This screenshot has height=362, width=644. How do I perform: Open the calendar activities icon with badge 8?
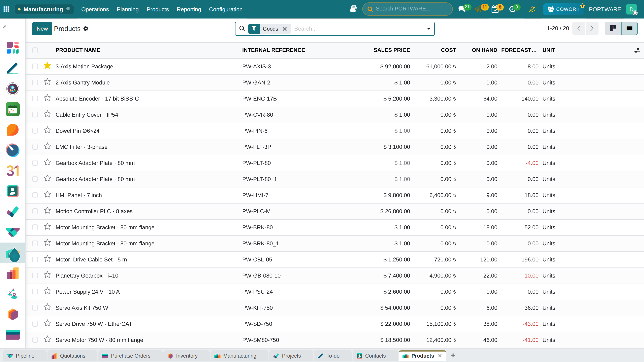pyautogui.click(x=495, y=9)
